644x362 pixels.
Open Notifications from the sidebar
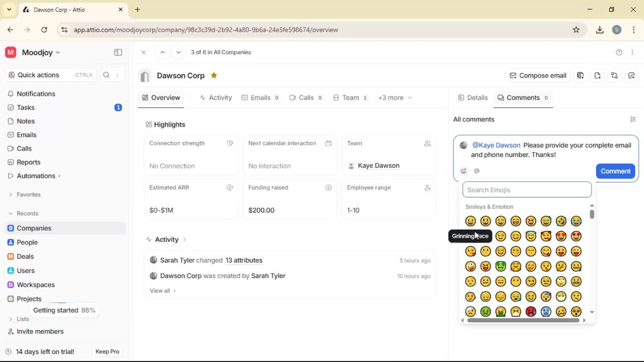coord(36,94)
